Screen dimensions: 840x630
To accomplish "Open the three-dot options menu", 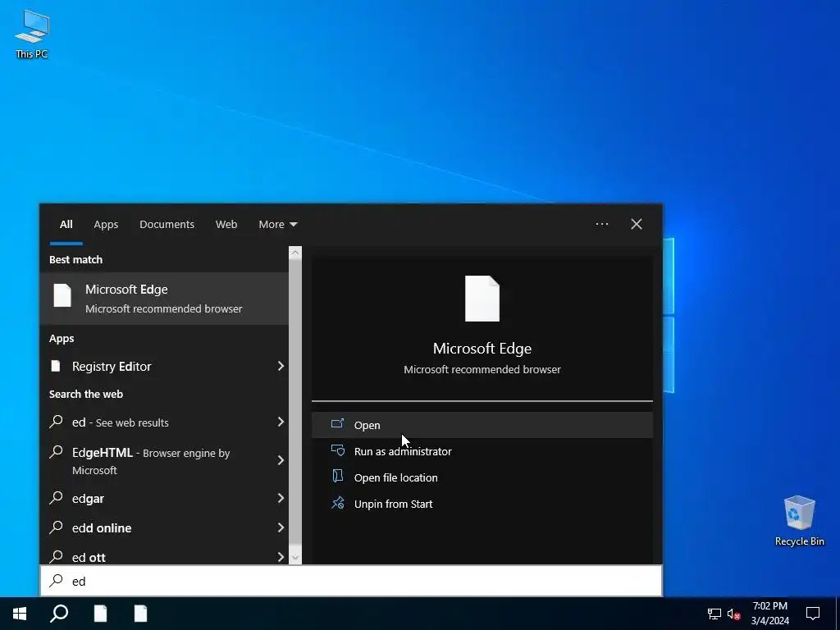I will pyautogui.click(x=602, y=224).
